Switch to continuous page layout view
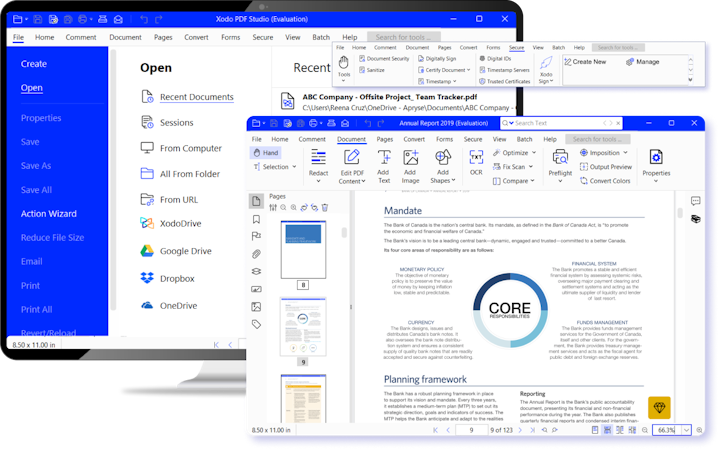The height and width of the screenshot is (450, 719). pos(607,430)
